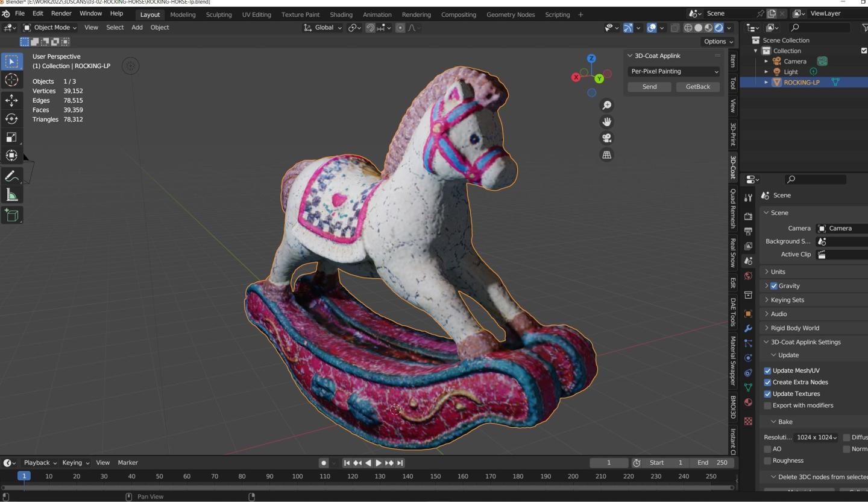
Task: Select the Scale tool
Action: coord(11,137)
